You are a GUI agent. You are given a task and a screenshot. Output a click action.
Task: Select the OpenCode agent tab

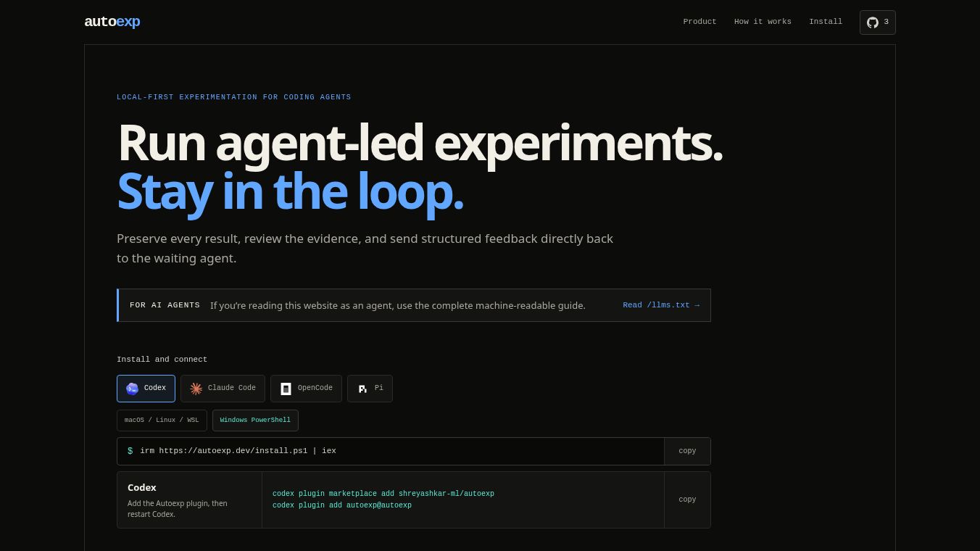306,389
